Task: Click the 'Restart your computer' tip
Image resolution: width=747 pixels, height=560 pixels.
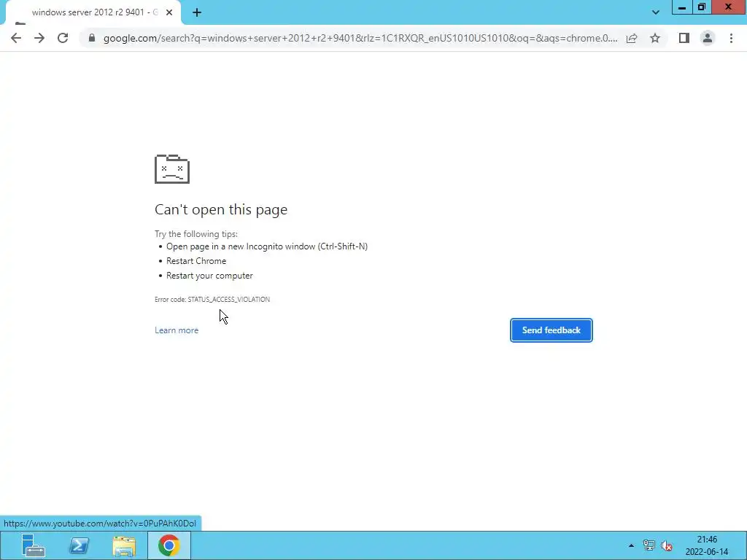Action: (209, 276)
